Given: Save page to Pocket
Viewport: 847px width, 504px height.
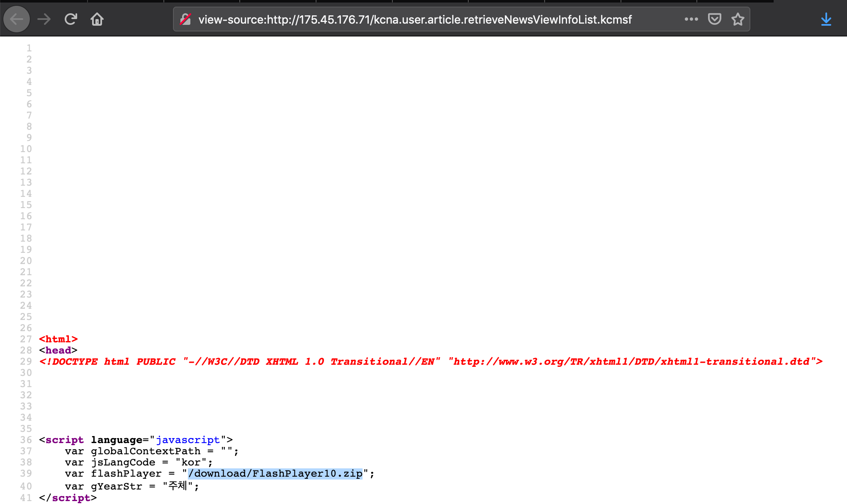Looking at the screenshot, I should [714, 19].
